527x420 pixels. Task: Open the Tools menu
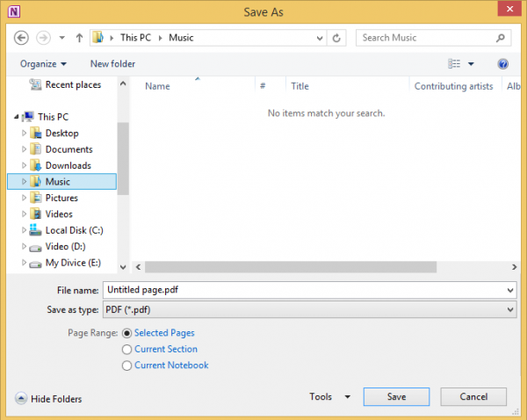(329, 397)
